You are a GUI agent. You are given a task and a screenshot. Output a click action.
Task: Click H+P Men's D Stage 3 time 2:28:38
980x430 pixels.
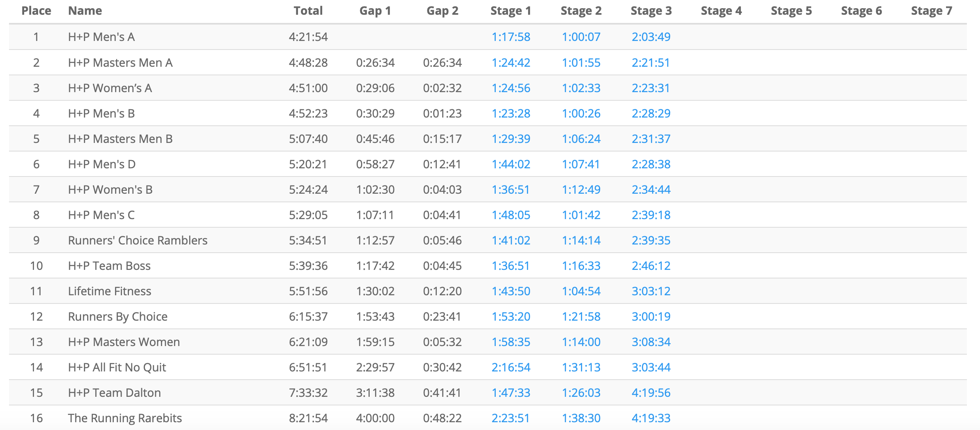click(651, 164)
